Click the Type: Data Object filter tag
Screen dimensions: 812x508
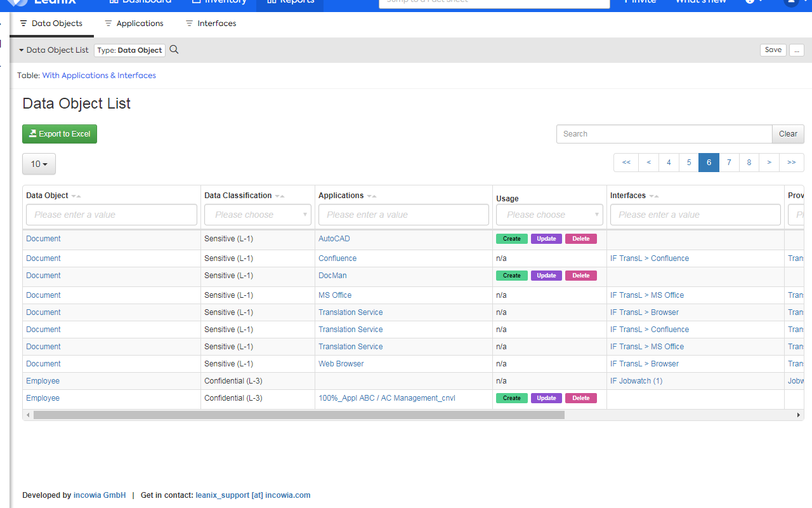pos(129,50)
